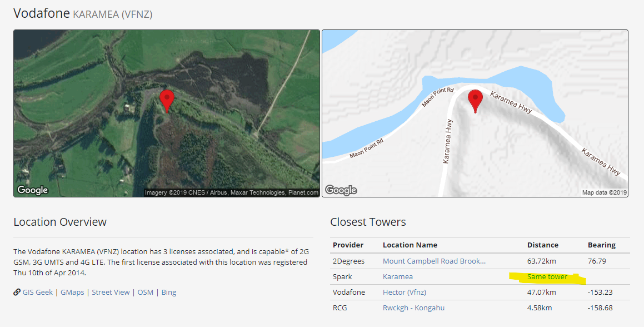644x327 pixels.
Task: Click the road map thumbnail
Action: 475,113
